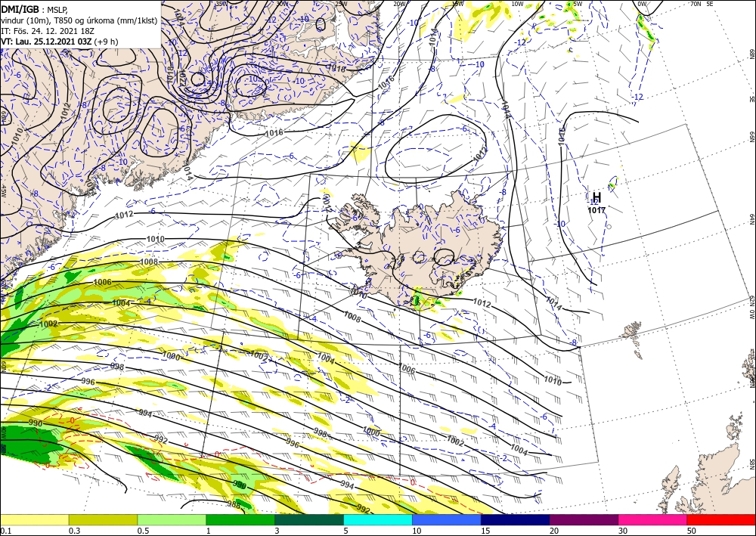Click the legend value 50
The height and width of the screenshot is (536, 756).
(692, 531)
